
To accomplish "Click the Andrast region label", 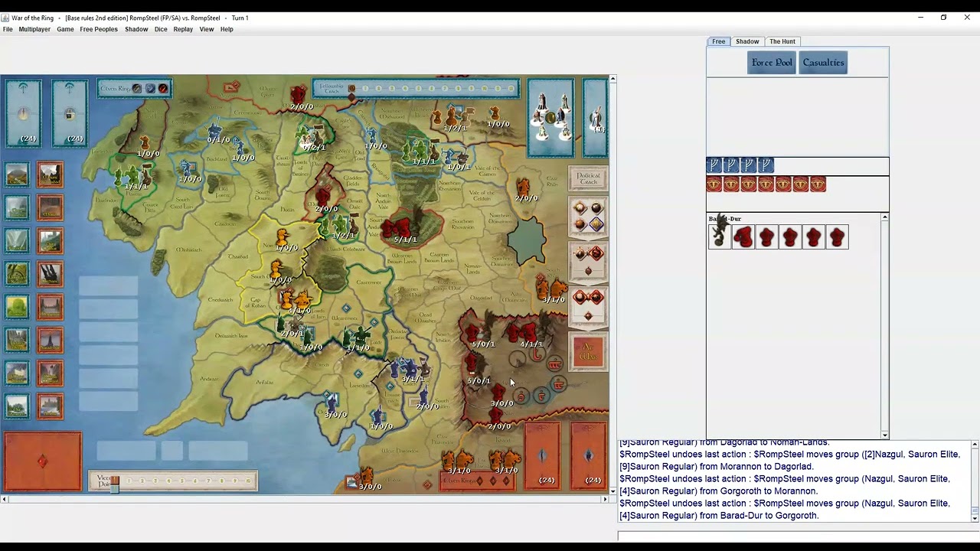I will 209,379.
